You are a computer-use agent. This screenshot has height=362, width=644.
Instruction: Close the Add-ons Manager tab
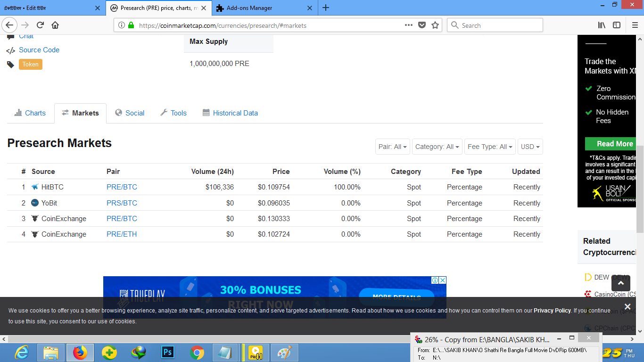[x=310, y=8]
